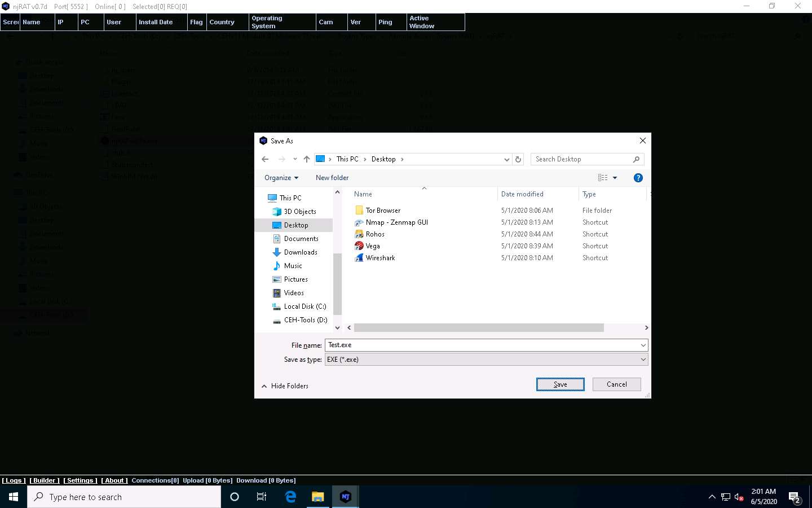Image resolution: width=812 pixels, height=508 pixels.
Task: Click the Cancel button
Action: coord(616,384)
